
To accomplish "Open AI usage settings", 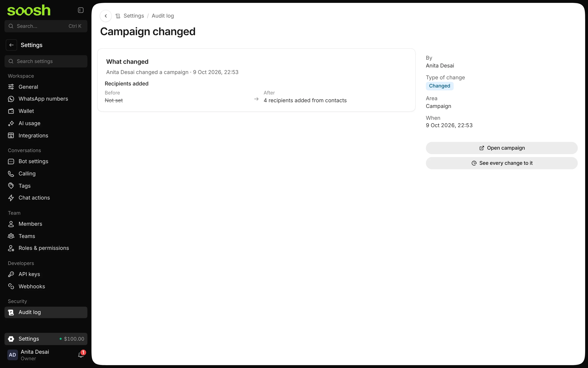I will point(46,123).
